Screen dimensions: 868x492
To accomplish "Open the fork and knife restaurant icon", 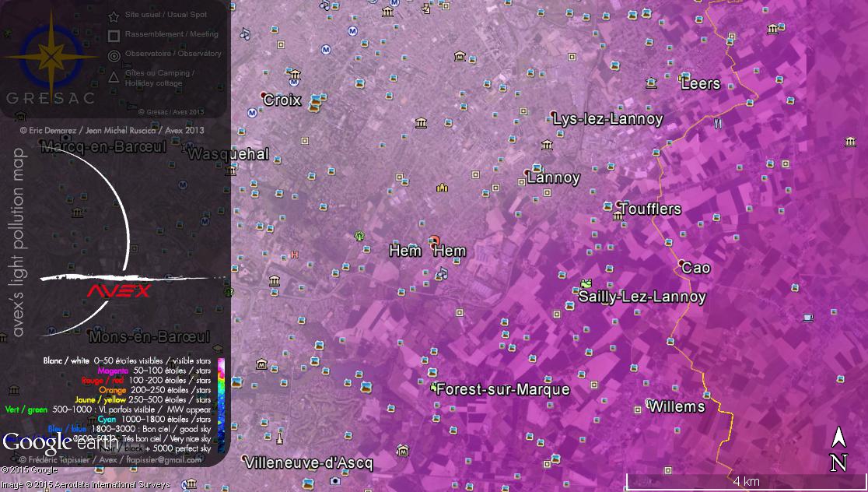I will coord(718,124).
